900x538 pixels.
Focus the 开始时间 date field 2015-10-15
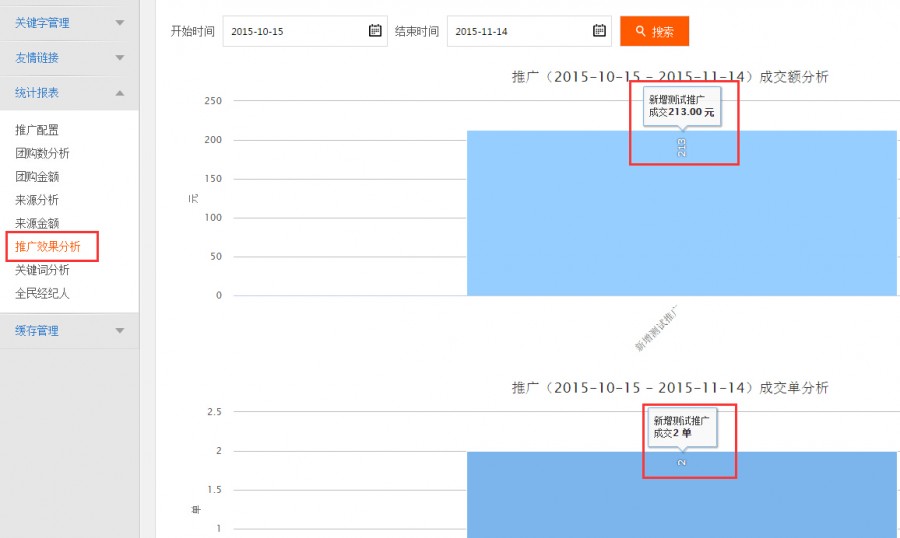click(x=305, y=31)
